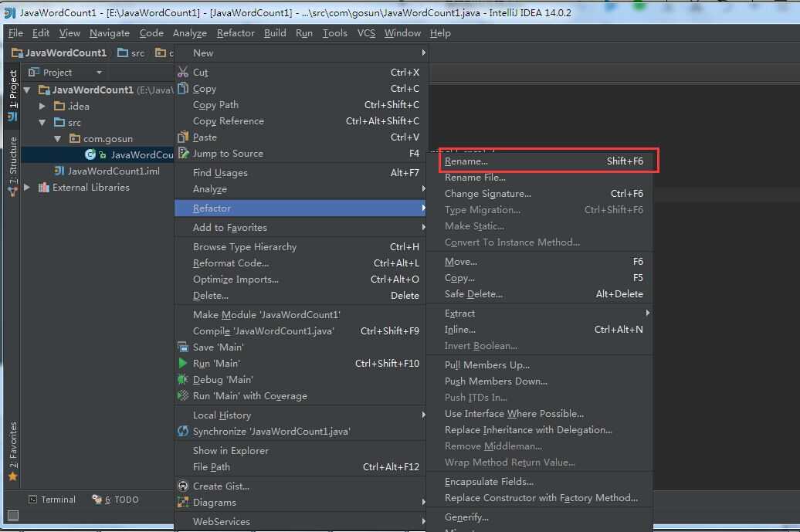Click the green Run 'Main' play icon

coord(183,363)
